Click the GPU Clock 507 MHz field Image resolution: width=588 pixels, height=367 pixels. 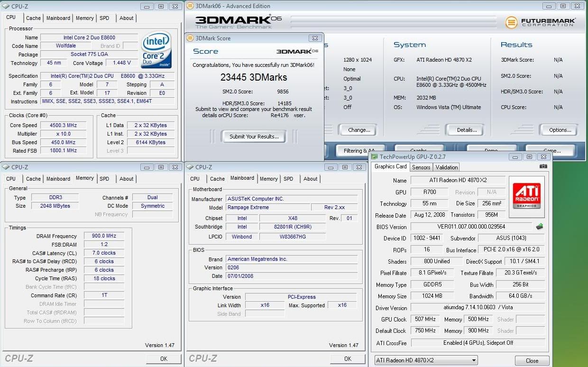[425, 320]
